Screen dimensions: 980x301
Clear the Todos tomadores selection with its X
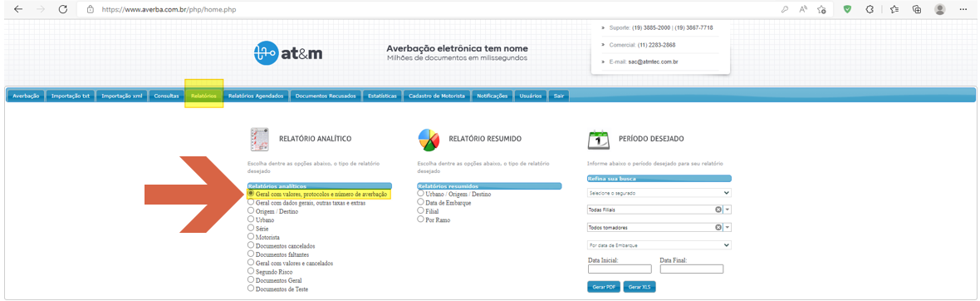pos(718,227)
